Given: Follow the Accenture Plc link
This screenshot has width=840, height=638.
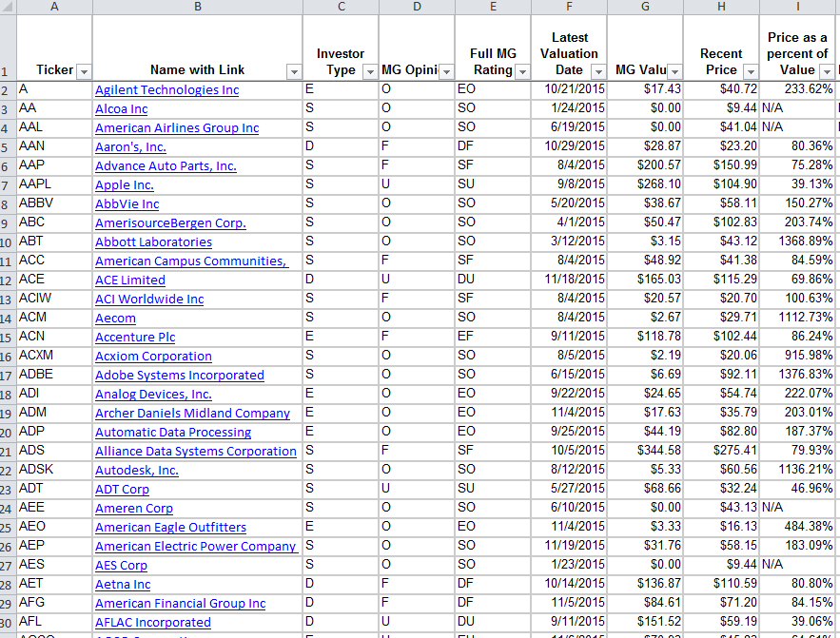Looking at the screenshot, I should 135,338.
